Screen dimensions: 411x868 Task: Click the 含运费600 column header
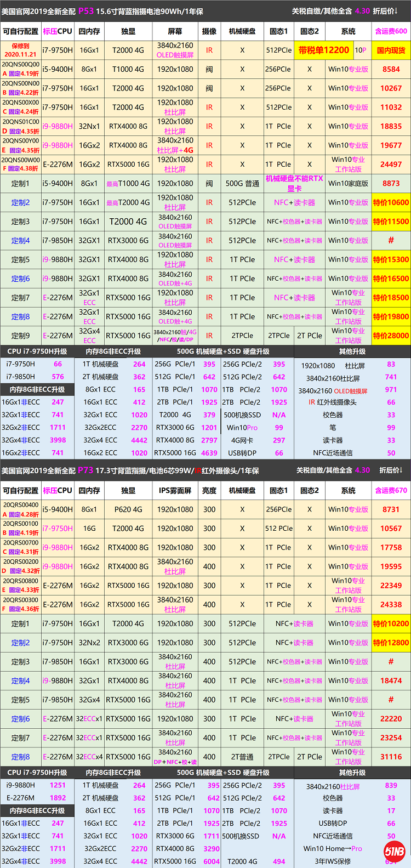click(x=391, y=31)
